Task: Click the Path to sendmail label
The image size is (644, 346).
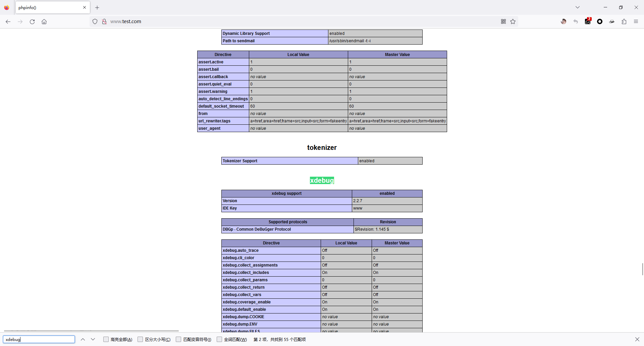Action: [x=239, y=41]
